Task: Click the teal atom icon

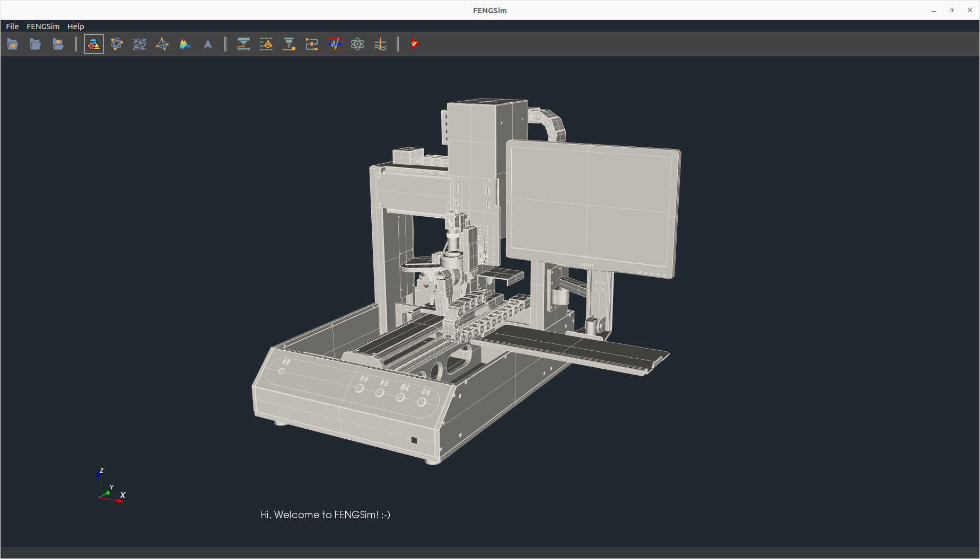Action: click(357, 45)
